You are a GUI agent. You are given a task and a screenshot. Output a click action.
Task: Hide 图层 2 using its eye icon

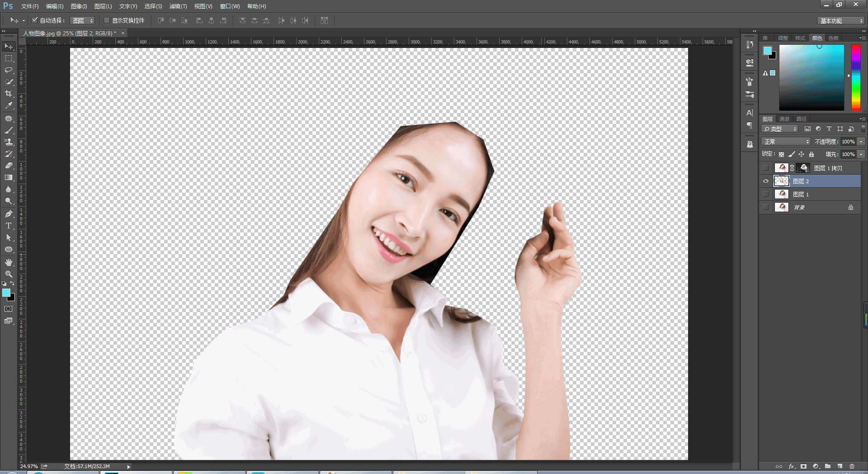pyautogui.click(x=766, y=181)
